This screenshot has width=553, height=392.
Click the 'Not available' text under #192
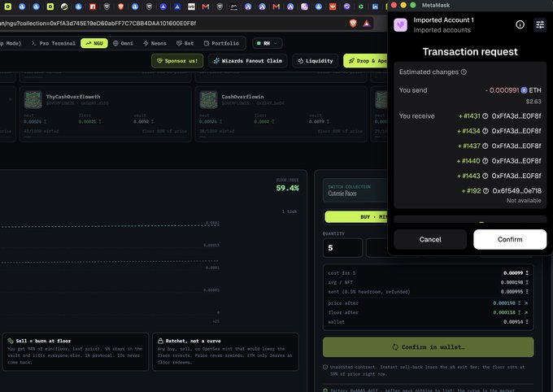point(524,200)
